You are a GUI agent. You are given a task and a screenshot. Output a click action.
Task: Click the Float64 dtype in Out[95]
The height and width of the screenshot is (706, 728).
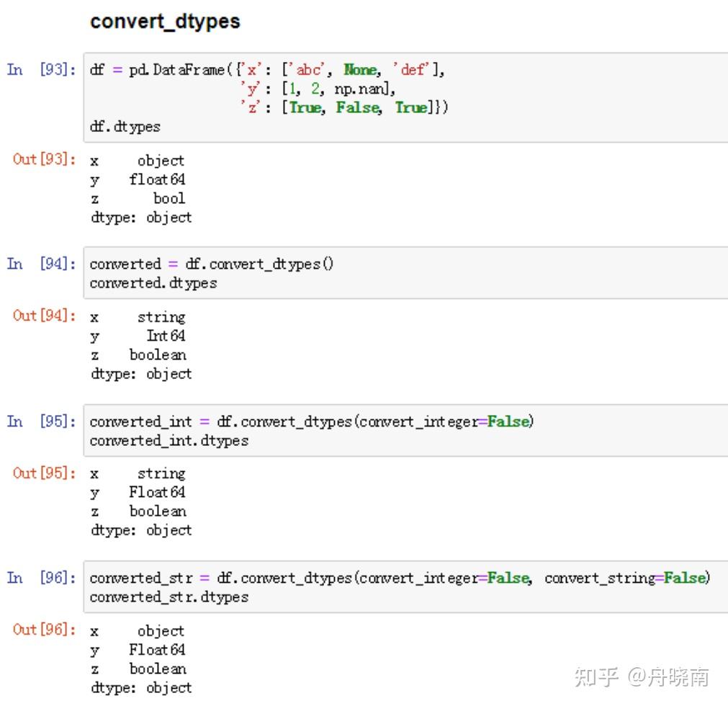tap(157, 492)
